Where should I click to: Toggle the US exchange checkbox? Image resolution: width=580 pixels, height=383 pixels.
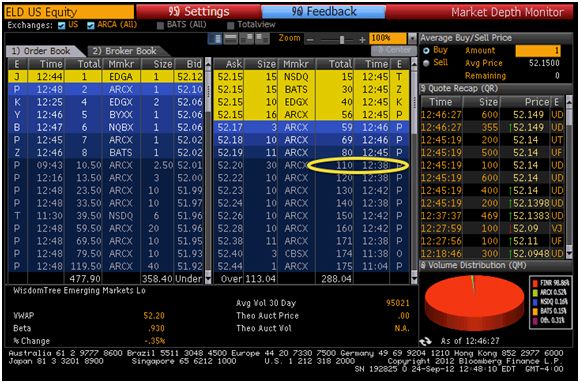coord(62,26)
